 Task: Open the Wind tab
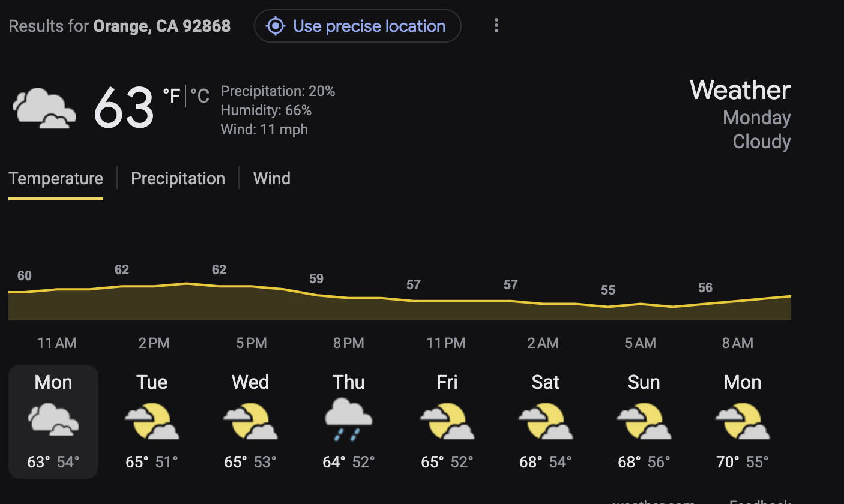271,179
